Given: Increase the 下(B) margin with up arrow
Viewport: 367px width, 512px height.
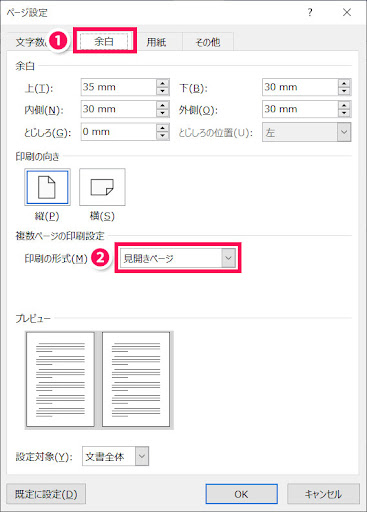Looking at the screenshot, I should [x=344, y=83].
